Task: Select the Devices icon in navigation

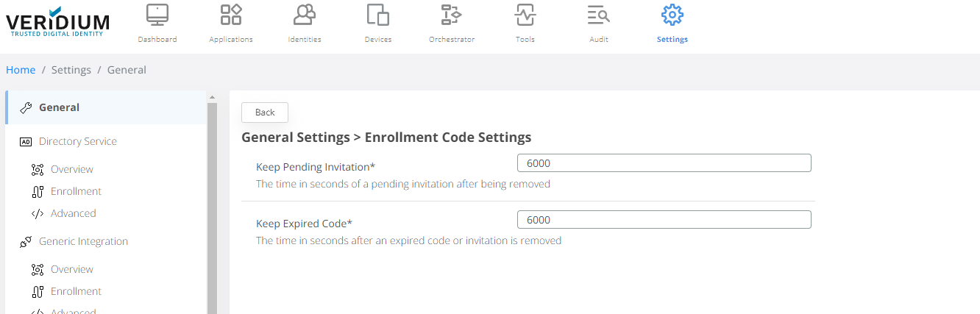Action: pyautogui.click(x=377, y=15)
